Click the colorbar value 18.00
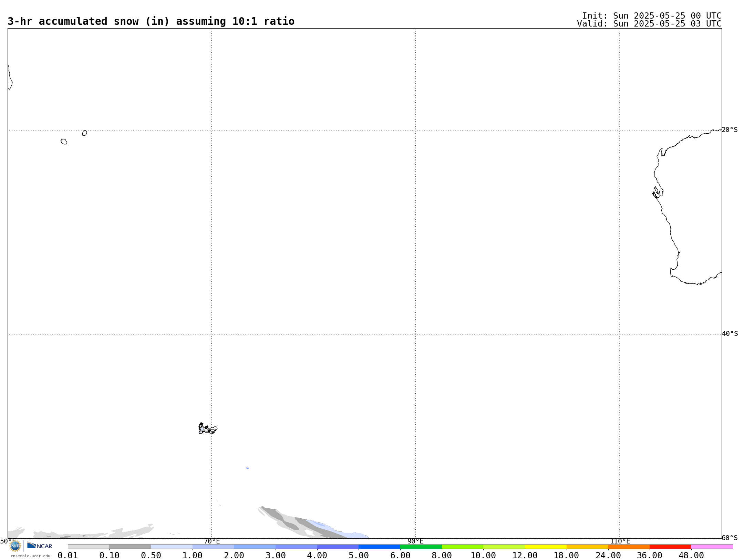 [567, 556]
